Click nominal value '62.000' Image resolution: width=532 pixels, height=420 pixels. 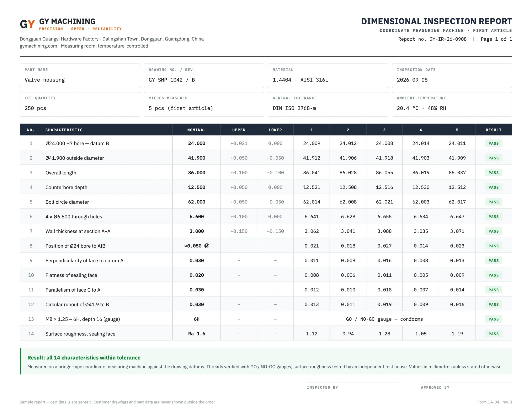[x=197, y=202]
